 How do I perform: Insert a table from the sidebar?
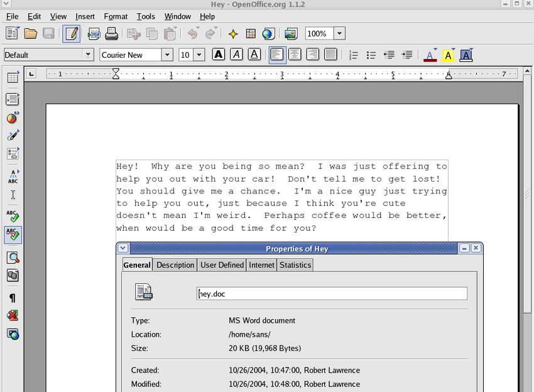13,78
